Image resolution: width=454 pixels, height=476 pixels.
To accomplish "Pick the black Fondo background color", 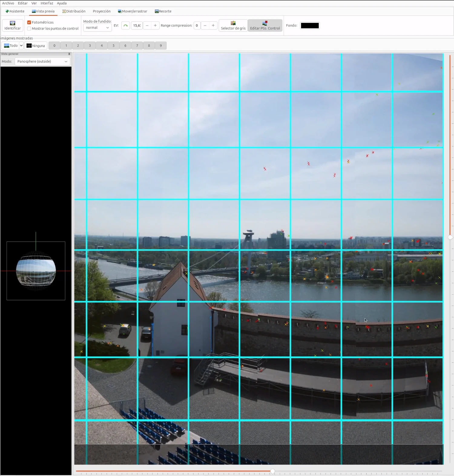I will [310, 25].
